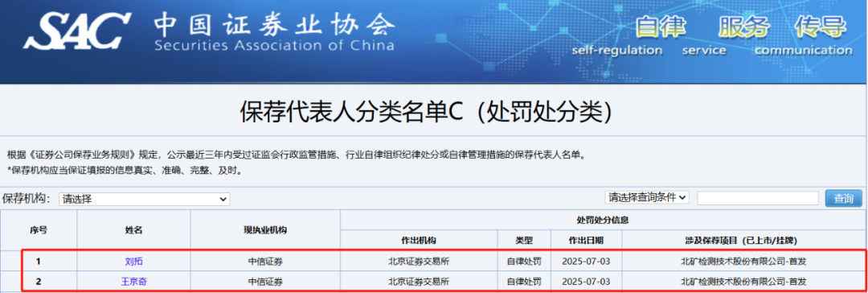Click date 2025-07-03 in 刘拓's row
The image size is (868, 293).
pyautogui.click(x=586, y=261)
